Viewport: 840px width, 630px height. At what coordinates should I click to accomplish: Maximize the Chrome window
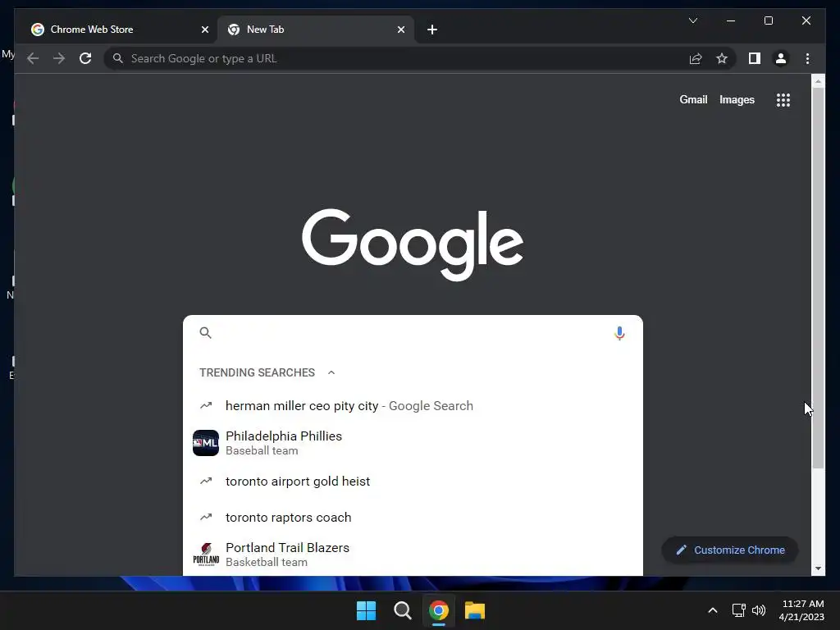pos(768,21)
